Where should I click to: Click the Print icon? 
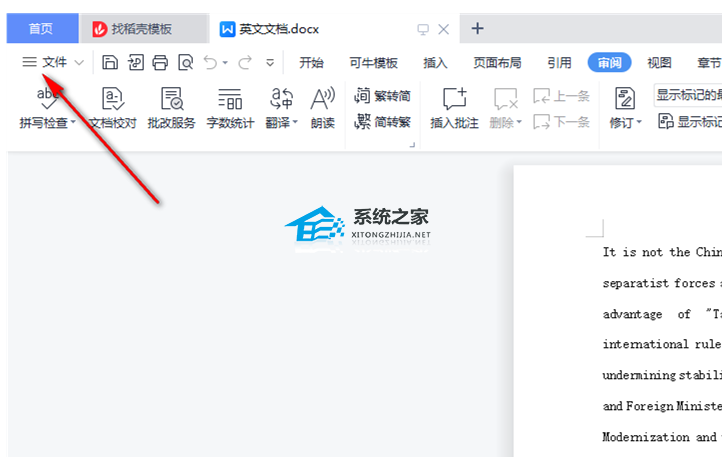[x=160, y=62]
